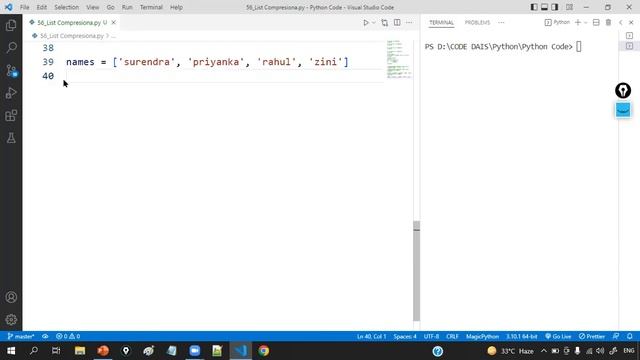The image size is (640, 360).
Task: Open notifications bell in status bar
Action: pos(630,336)
